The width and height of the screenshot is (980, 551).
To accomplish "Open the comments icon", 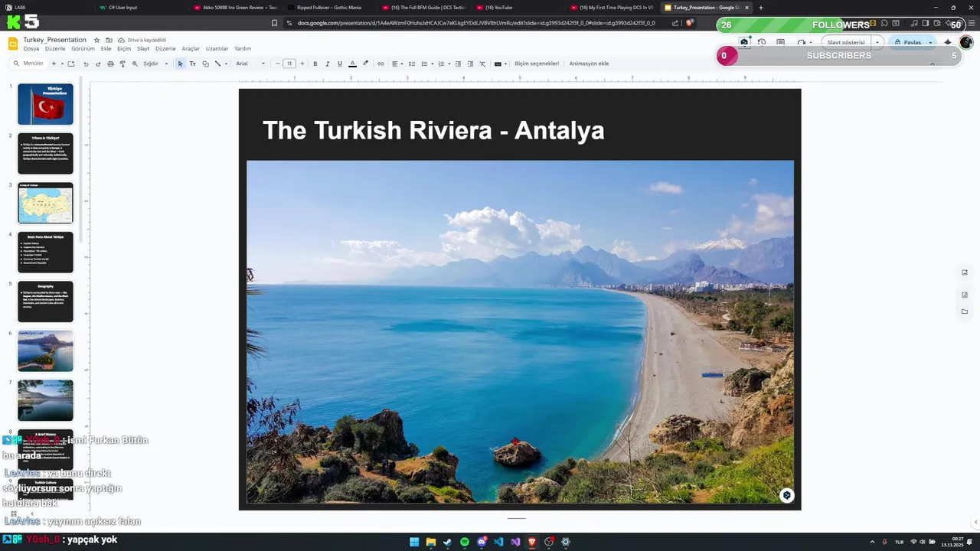I will 780,42.
